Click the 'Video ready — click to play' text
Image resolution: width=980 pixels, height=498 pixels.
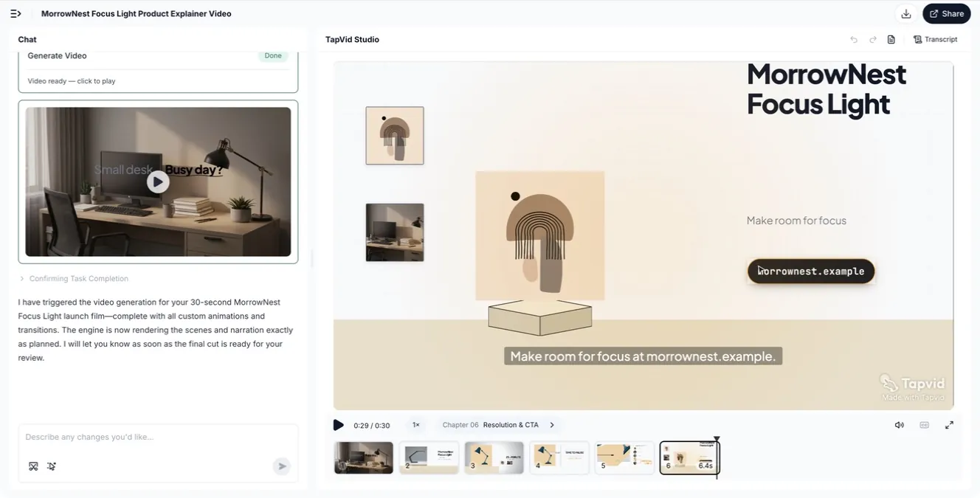[x=72, y=81]
